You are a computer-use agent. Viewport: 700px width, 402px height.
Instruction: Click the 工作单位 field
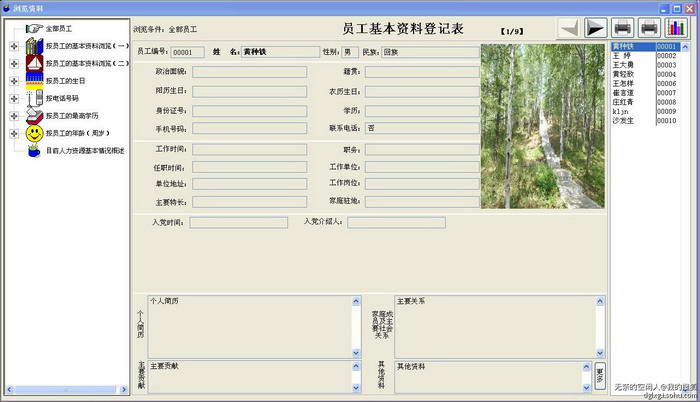422,167
